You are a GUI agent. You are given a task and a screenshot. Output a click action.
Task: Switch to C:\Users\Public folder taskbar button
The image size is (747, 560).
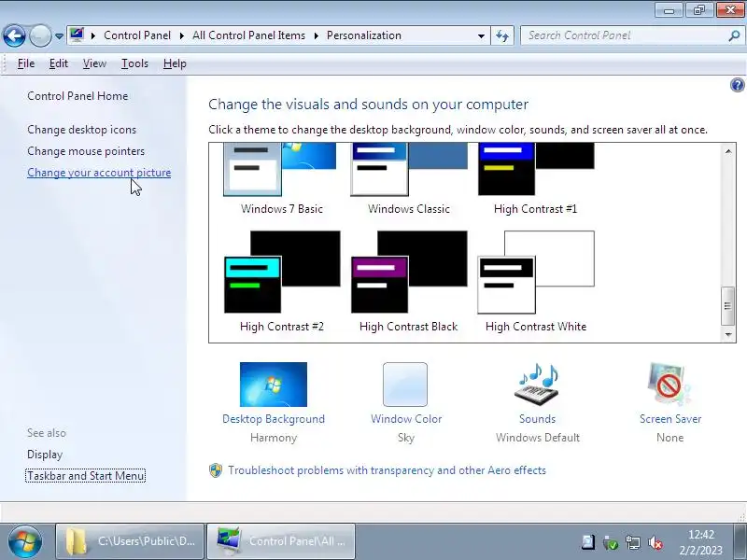pos(130,541)
